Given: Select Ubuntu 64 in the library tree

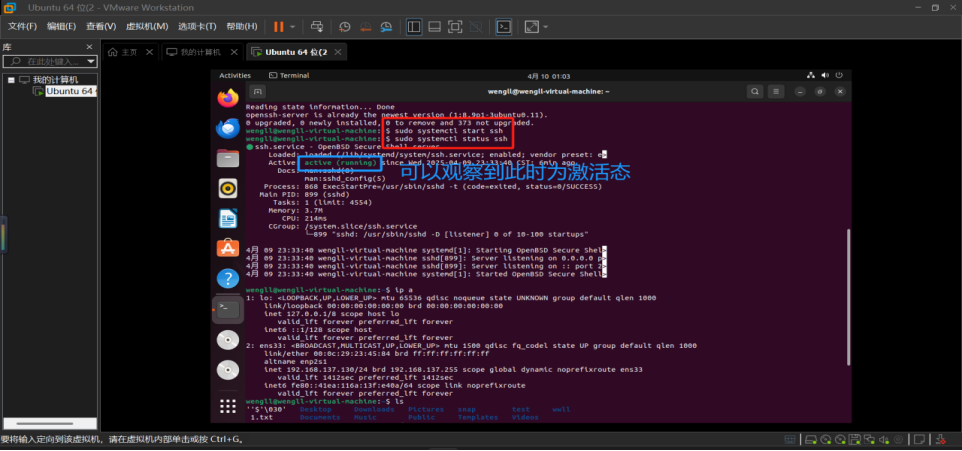Looking at the screenshot, I should coord(71,91).
